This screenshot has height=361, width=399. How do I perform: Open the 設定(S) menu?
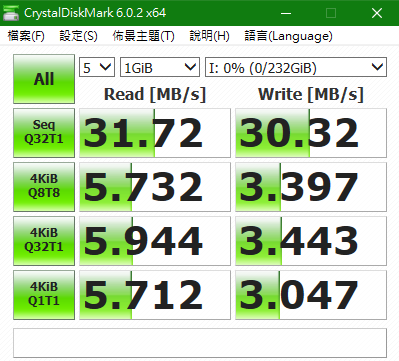point(78,36)
